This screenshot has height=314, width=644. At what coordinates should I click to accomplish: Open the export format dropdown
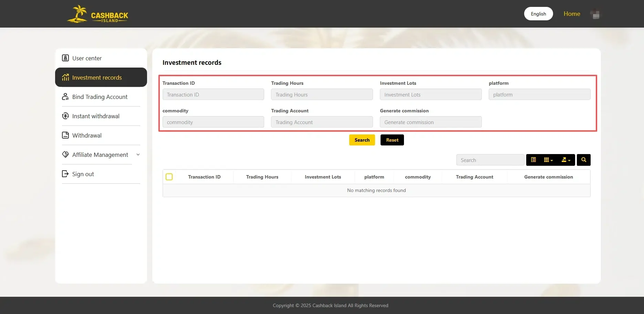pyautogui.click(x=565, y=160)
